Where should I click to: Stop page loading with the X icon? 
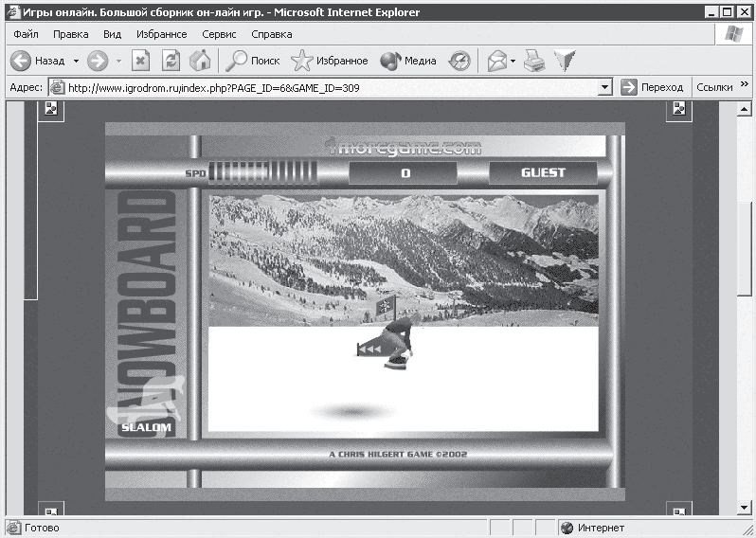coord(140,61)
